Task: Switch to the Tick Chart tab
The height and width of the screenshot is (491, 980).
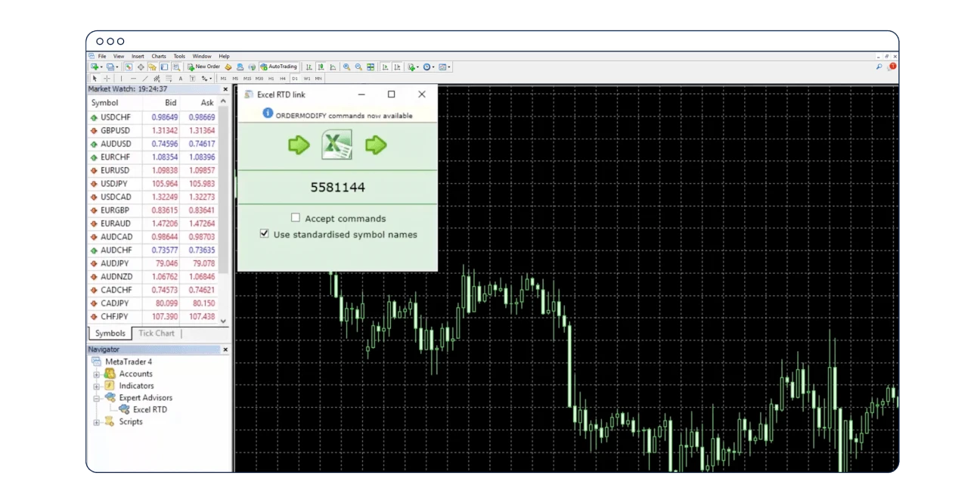Action: point(157,333)
